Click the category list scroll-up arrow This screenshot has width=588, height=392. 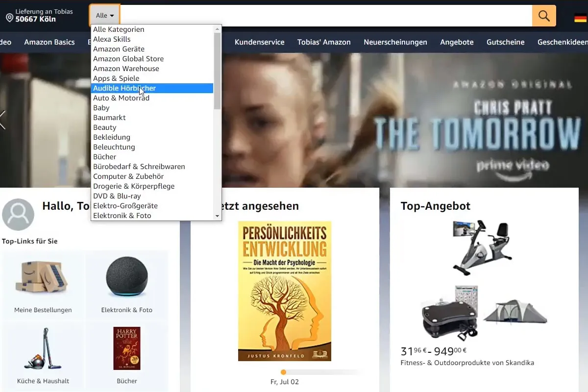[x=218, y=29]
